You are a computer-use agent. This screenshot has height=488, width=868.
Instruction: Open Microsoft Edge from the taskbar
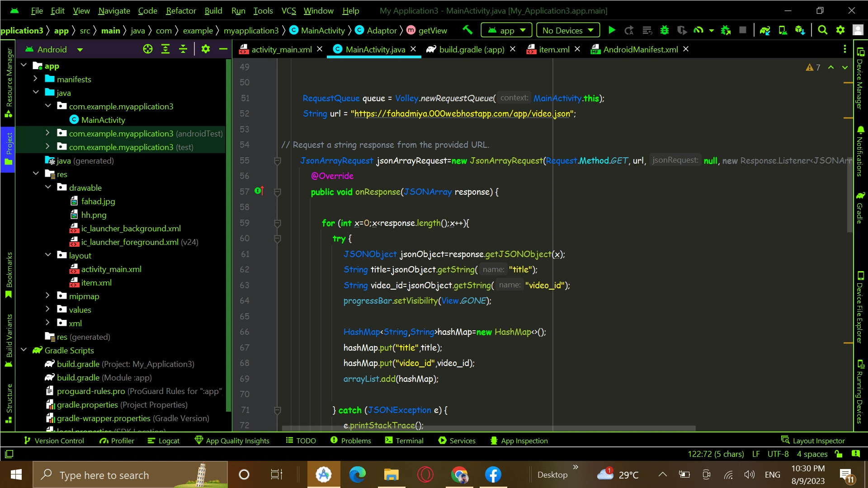pos(357,474)
